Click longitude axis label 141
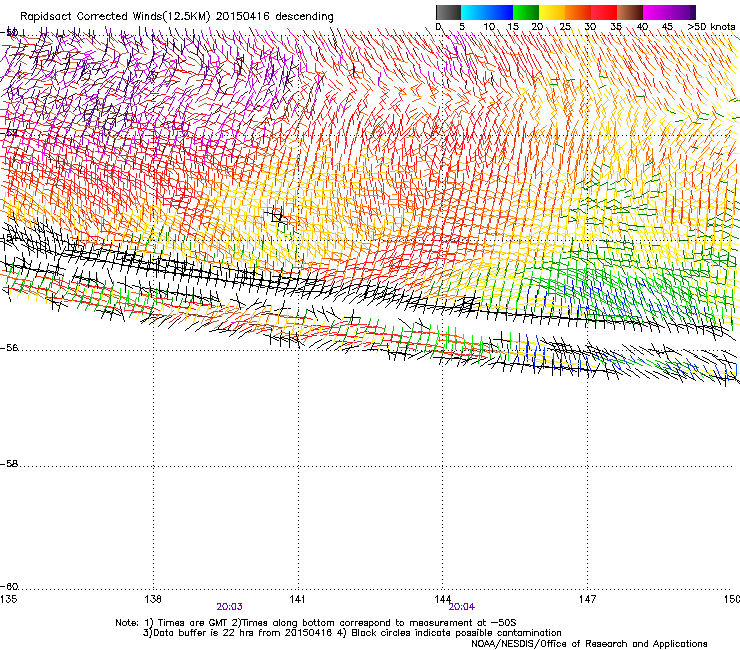 point(297,599)
